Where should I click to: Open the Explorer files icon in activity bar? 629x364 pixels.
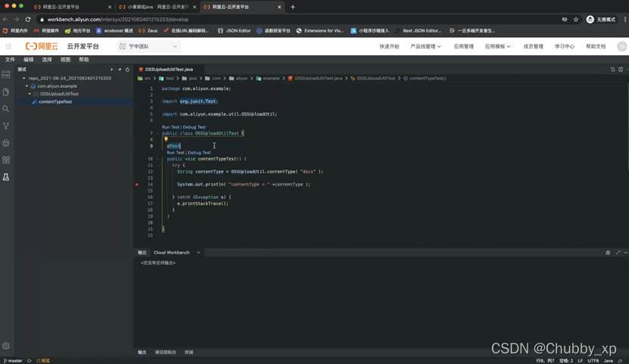(6, 92)
